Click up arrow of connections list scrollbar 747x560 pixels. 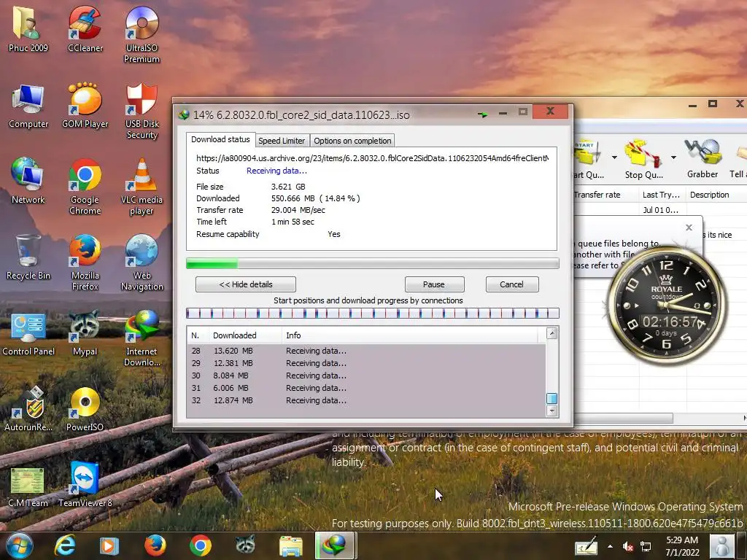coord(551,333)
